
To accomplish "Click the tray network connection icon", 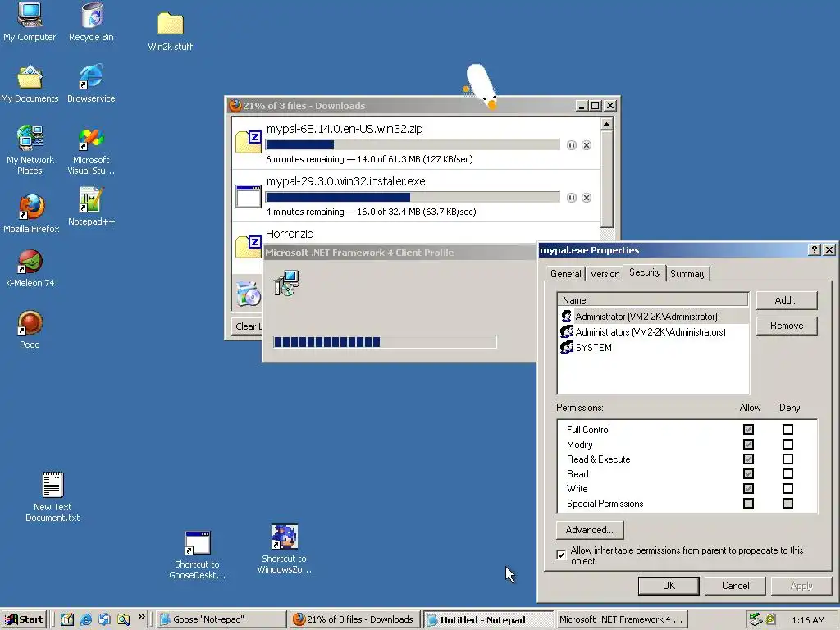I will tap(756, 619).
